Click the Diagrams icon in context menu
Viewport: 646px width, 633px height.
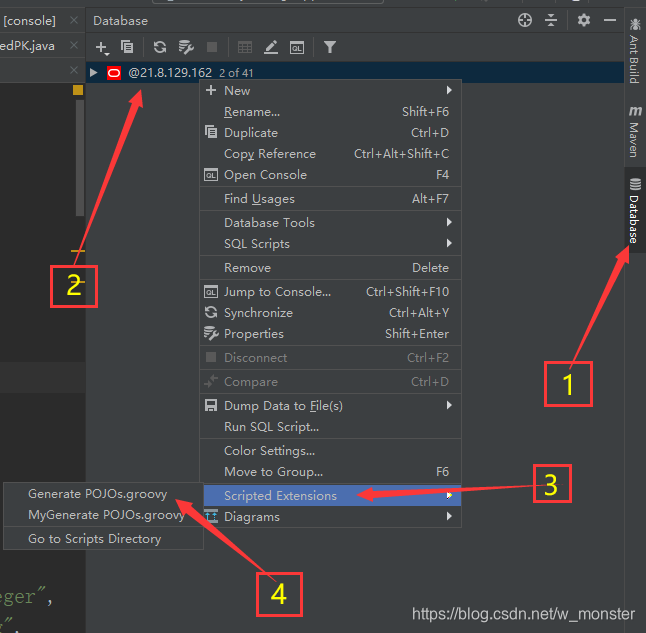coord(211,516)
